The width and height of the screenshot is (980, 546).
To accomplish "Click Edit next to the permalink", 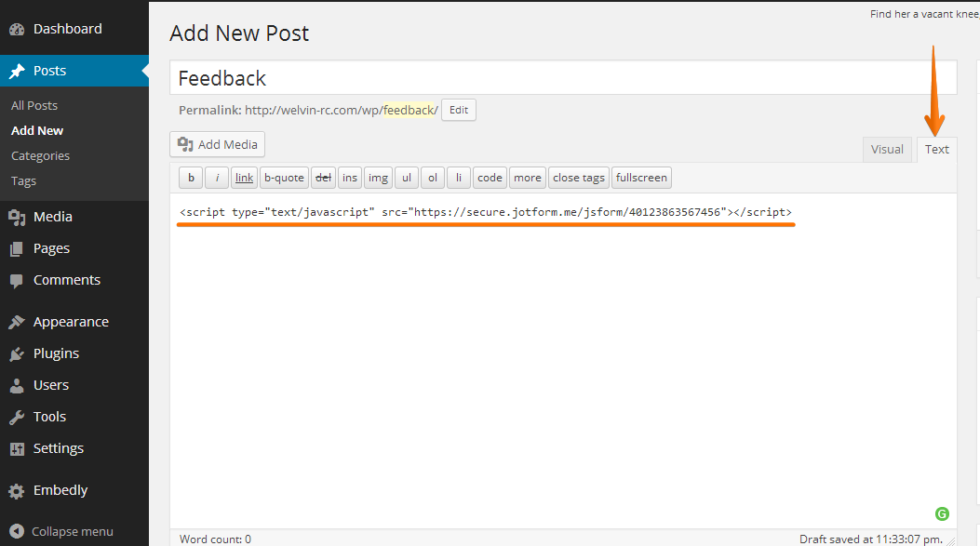I will pyautogui.click(x=458, y=110).
